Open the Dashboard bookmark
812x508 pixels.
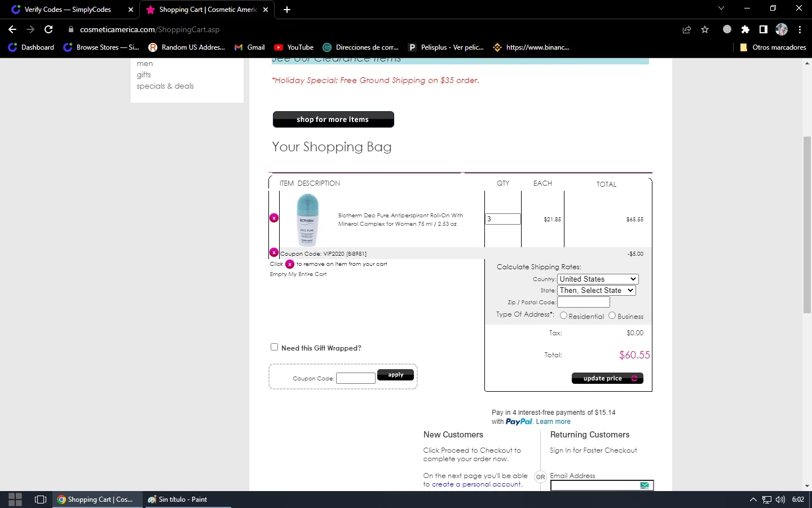click(x=32, y=47)
